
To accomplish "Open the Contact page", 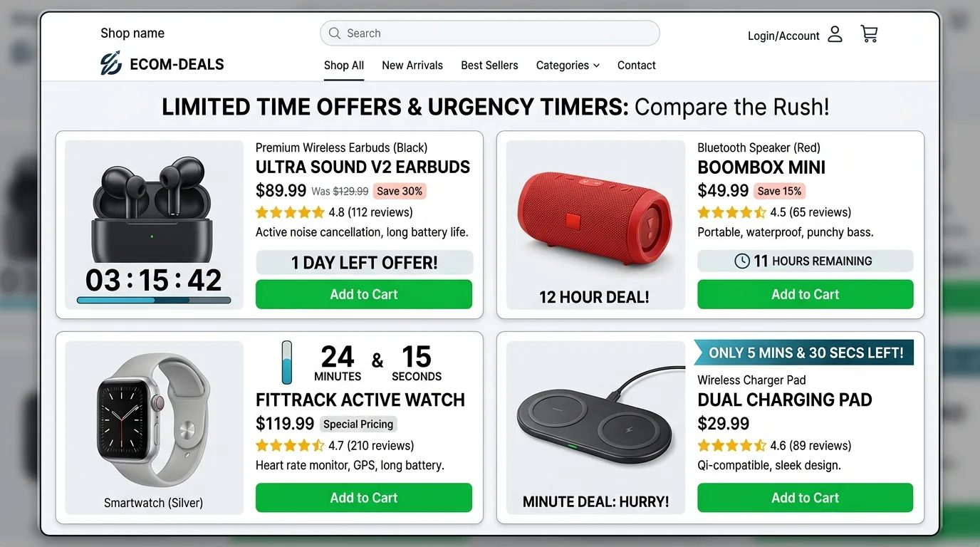I will coord(636,65).
